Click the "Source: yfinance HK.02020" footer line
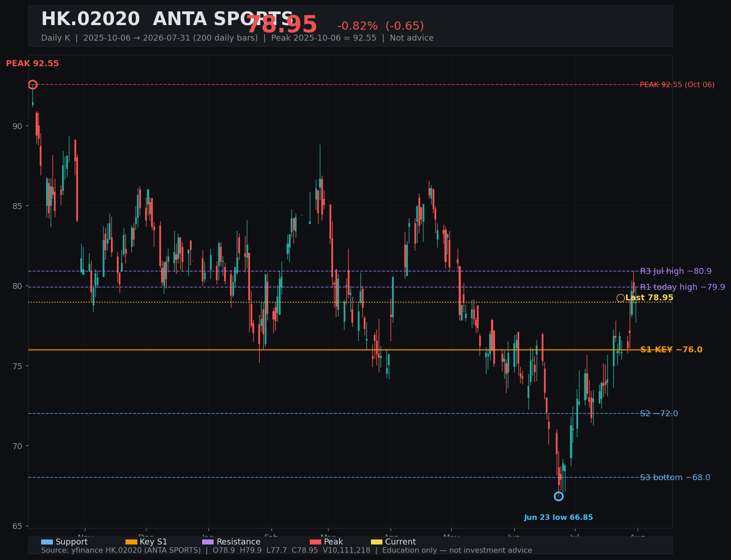The image size is (731, 560). 287,550
